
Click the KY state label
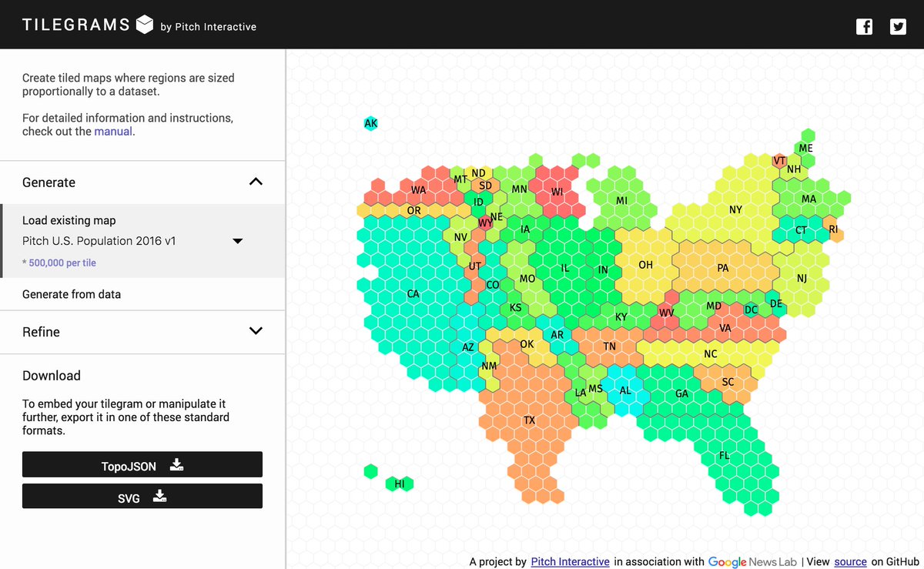[x=621, y=317]
